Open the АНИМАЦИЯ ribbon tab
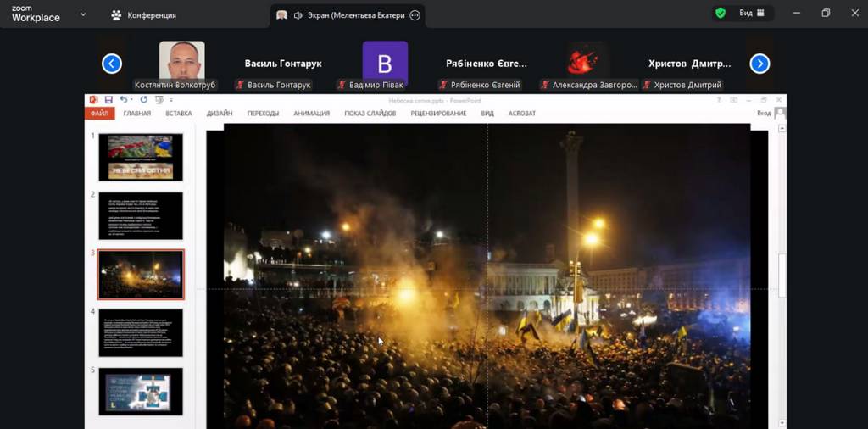This screenshot has height=429, width=868. pyautogui.click(x=311, y=114)
